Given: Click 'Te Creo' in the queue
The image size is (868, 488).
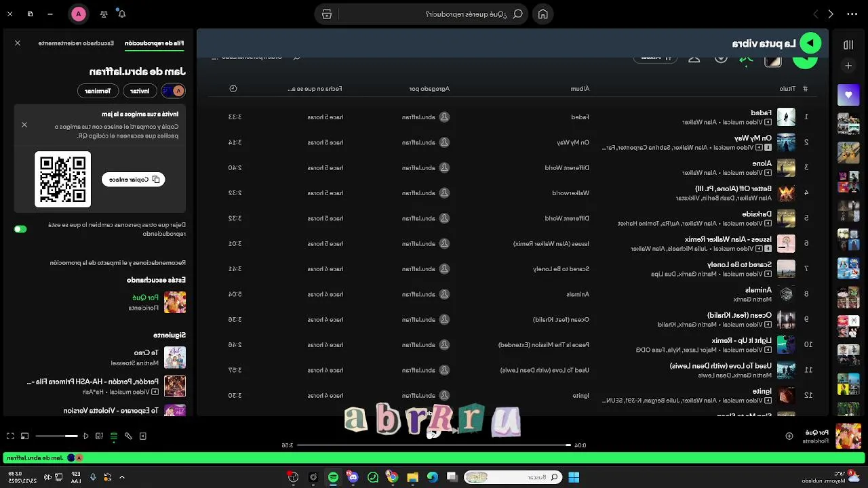Looking at the screenshot, I should pos(146,353).
